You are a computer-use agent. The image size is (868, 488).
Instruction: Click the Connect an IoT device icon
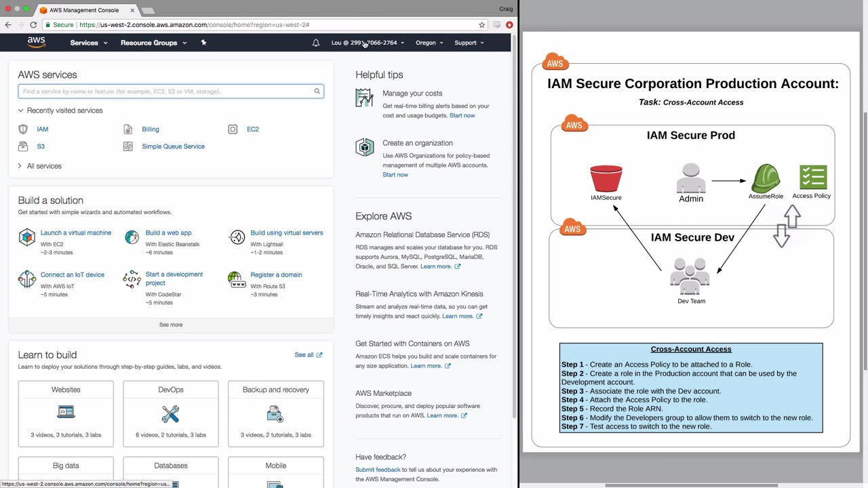[27, 279]
